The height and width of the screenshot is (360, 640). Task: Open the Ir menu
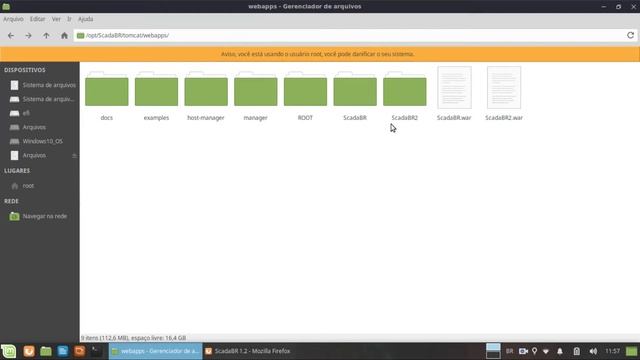[x=69, y=19]
